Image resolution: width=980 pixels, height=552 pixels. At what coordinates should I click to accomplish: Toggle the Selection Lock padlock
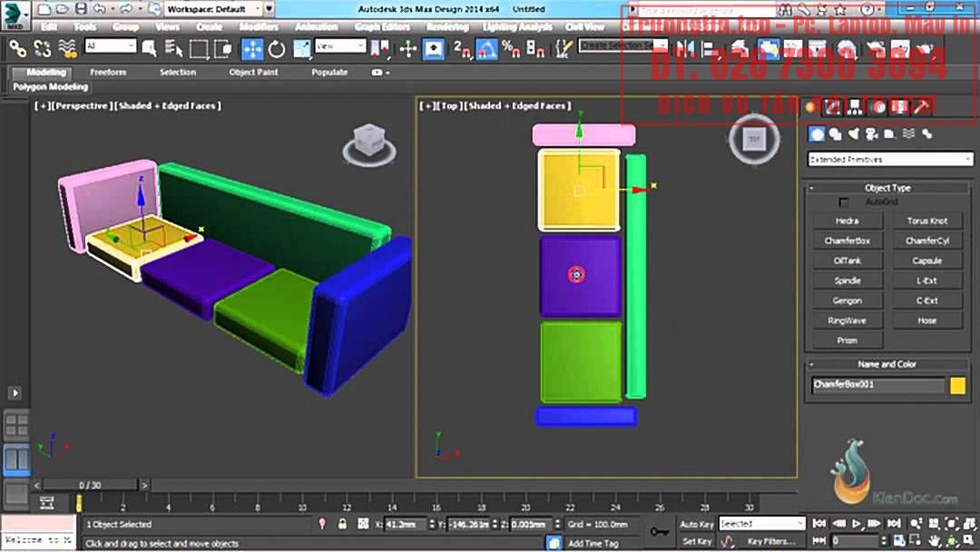(x=342, y=524)
